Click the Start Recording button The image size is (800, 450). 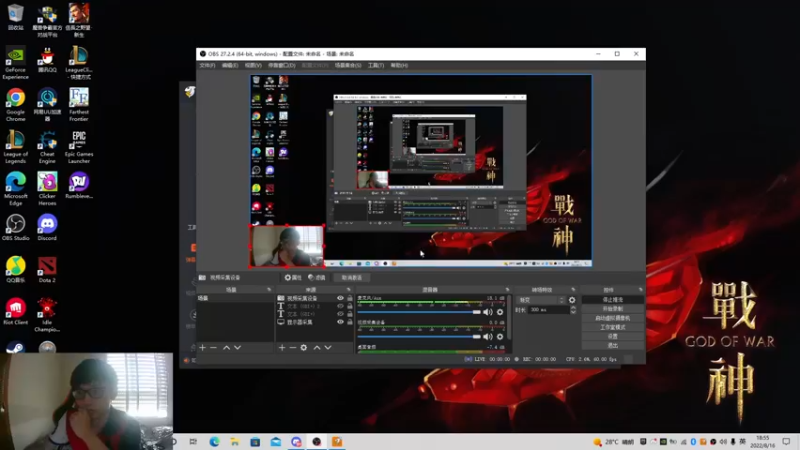[612, 309]
